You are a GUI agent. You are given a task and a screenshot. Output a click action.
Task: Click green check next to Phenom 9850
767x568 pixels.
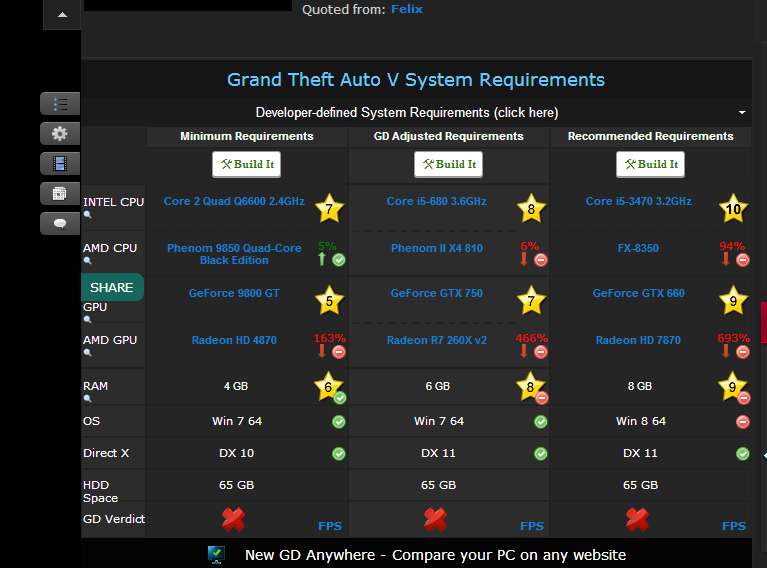click(x=339, y=260)
